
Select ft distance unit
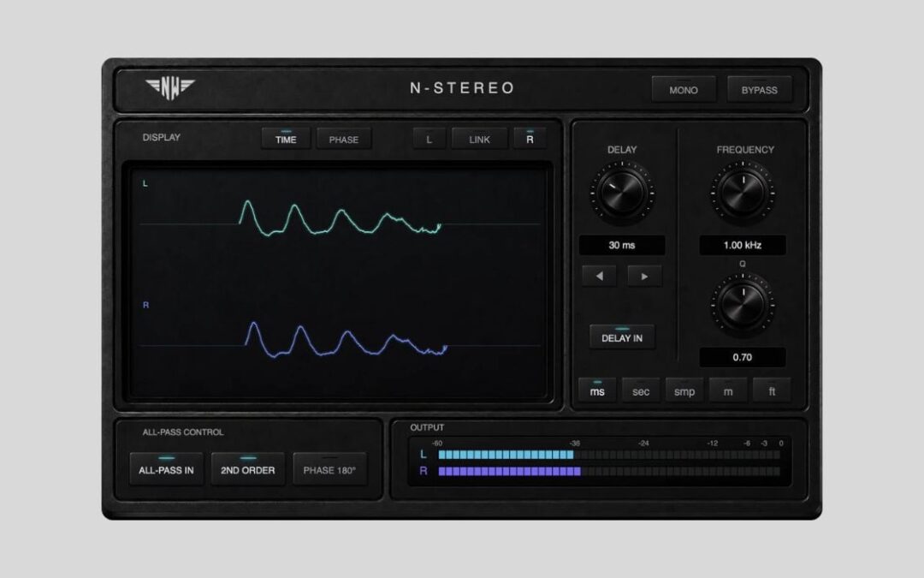point(772,390)
